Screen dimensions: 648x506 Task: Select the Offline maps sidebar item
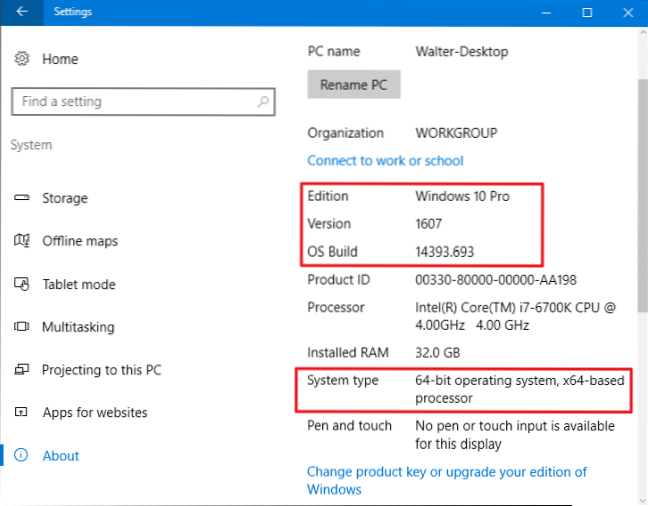click(79, 241)
